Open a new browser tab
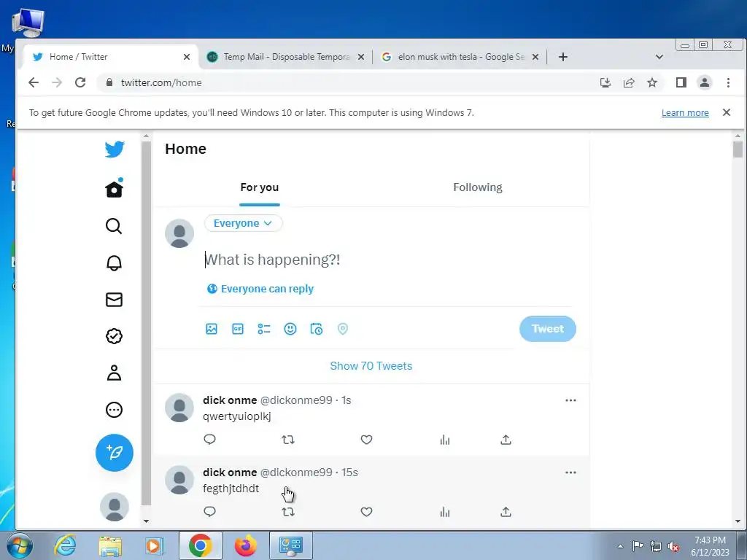This screenshot has width=747, height=560. [562, 57]
